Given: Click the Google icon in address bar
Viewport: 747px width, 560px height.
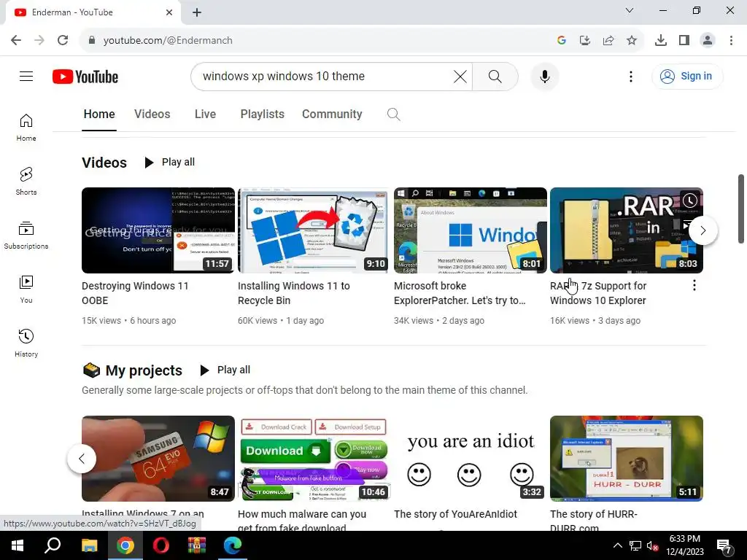Looking at the screenshot, I should tap(562, 41).
